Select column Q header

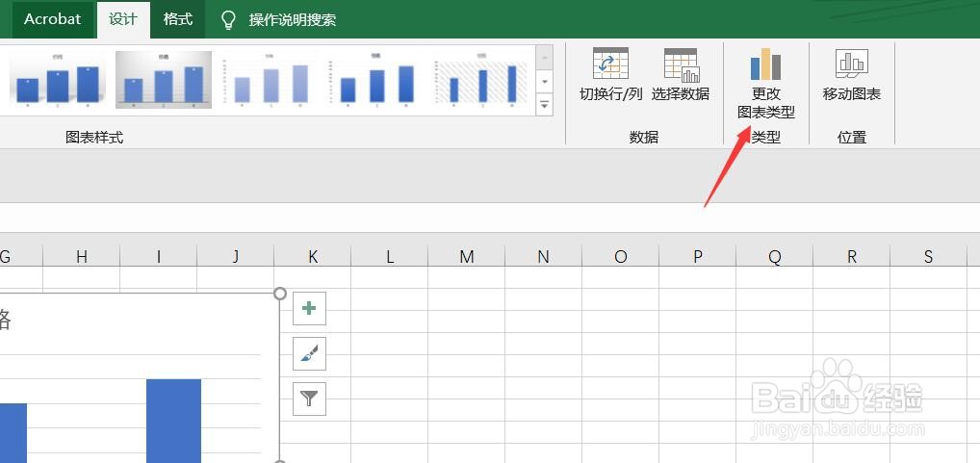(x=774, y=256)
